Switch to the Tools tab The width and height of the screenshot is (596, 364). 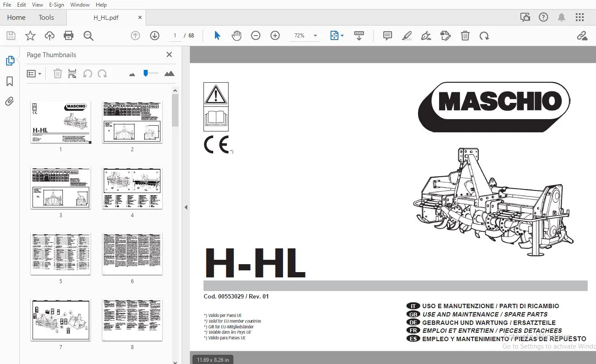(46, 18)
